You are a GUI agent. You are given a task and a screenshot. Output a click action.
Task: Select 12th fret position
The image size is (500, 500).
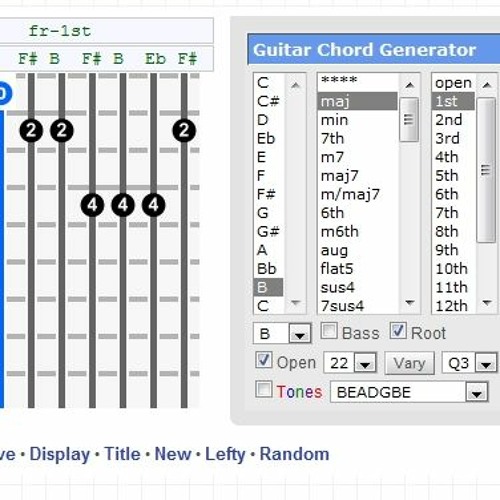453,306
